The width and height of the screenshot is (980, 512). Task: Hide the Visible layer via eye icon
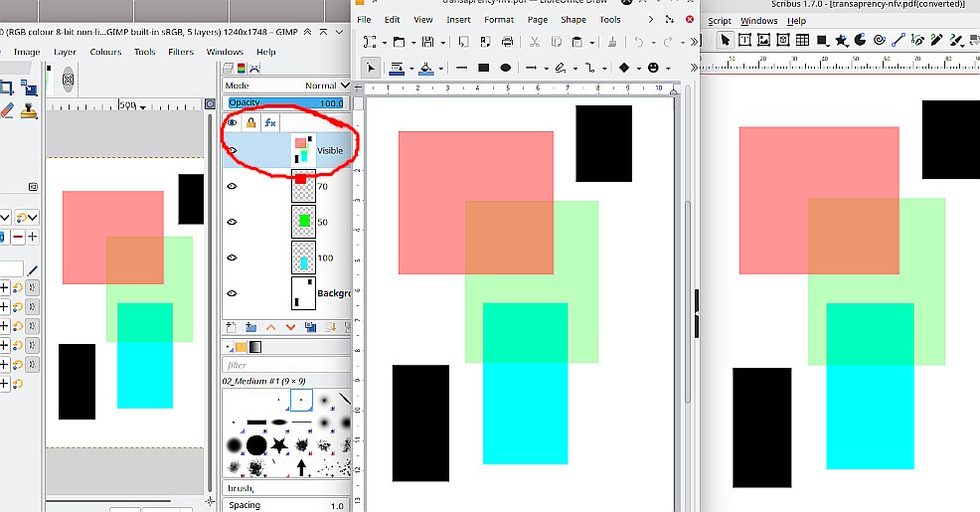pyautogui.click(x=232, y=150)
